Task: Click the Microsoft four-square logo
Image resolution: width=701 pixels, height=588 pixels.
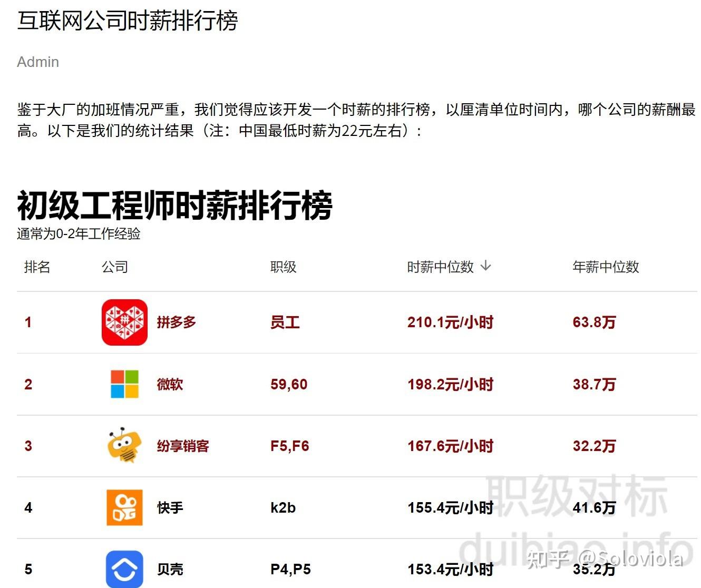Action: point(124,384)
